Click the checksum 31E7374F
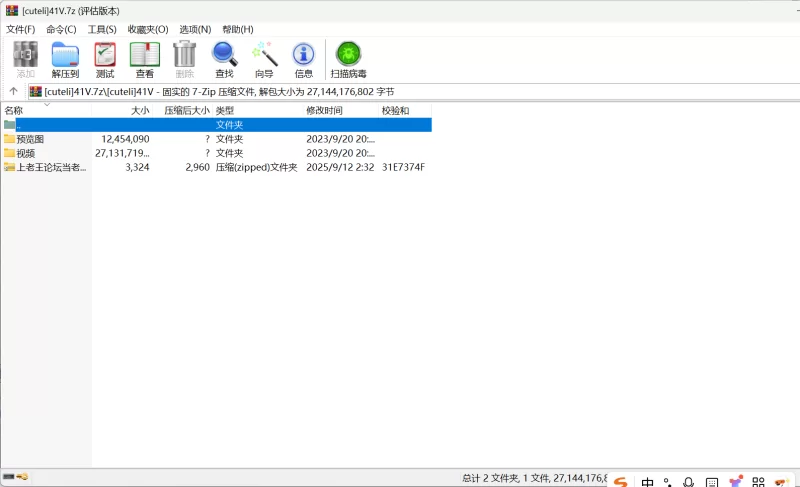 [403, 167]
